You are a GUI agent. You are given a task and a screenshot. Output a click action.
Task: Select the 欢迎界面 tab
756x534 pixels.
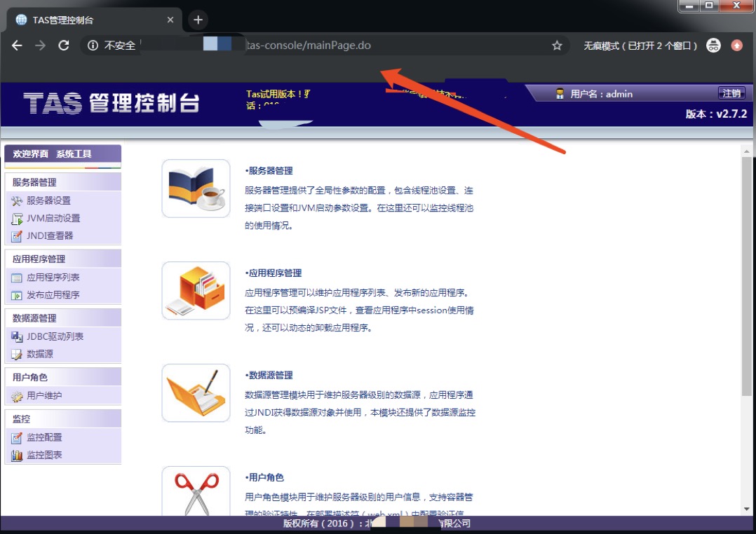pos(30,154)
